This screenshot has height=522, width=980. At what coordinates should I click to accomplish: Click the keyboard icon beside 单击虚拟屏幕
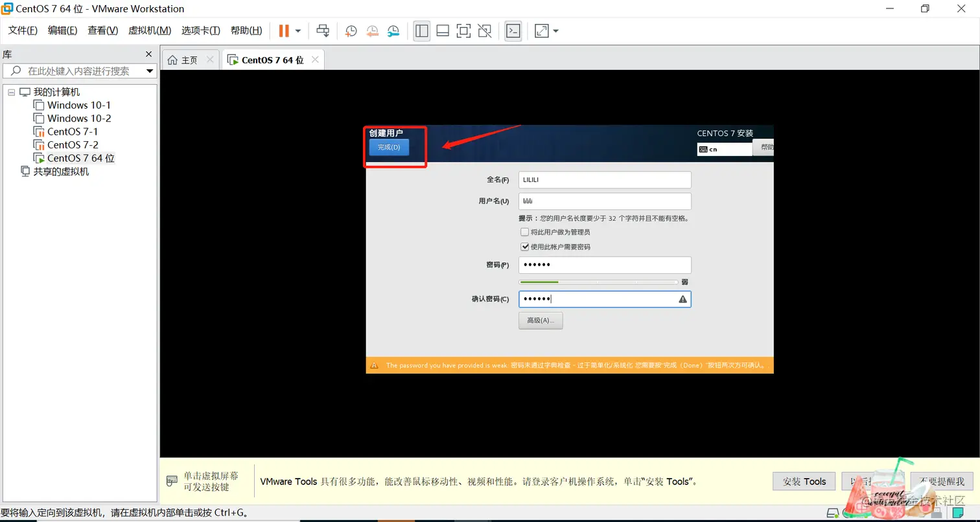pyautogui.click(x=172, y=481)
